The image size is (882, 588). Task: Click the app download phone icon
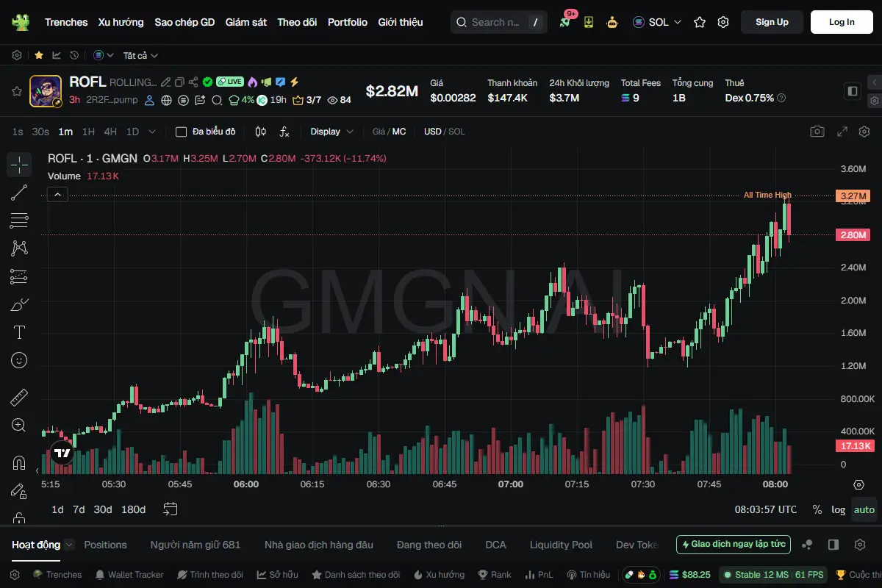coord(589,22)
